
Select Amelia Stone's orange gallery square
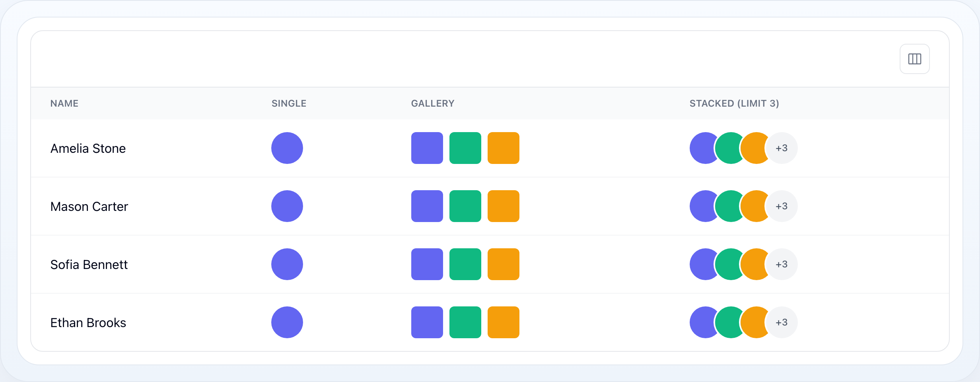(504, 148)
